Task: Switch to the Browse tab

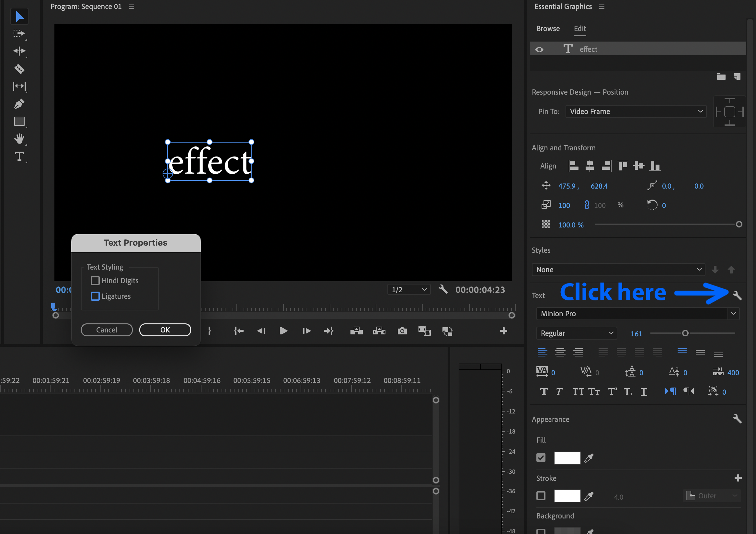Action: pos(548,29)
